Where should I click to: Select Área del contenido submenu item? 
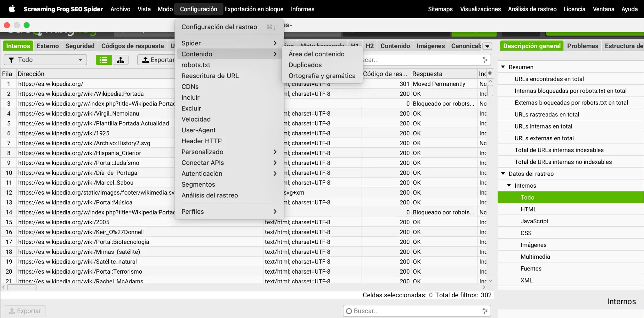coord(322,54)
